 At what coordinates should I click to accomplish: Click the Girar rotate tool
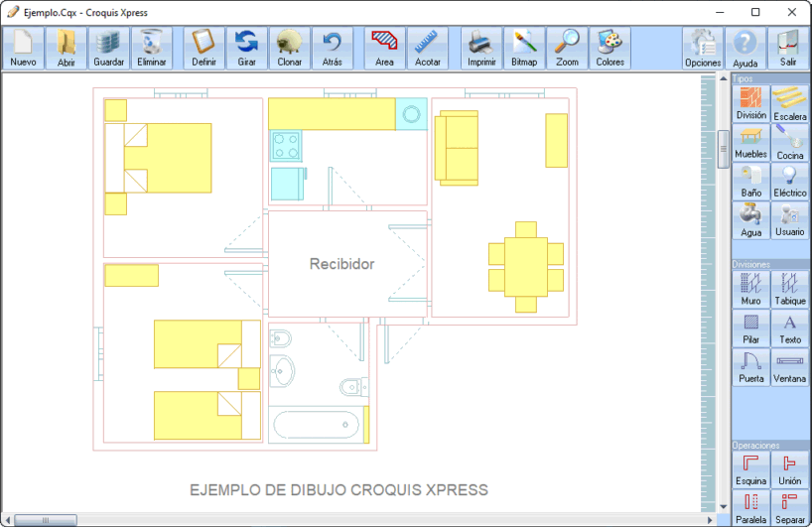pyautogui.click(x=246, y=48)
